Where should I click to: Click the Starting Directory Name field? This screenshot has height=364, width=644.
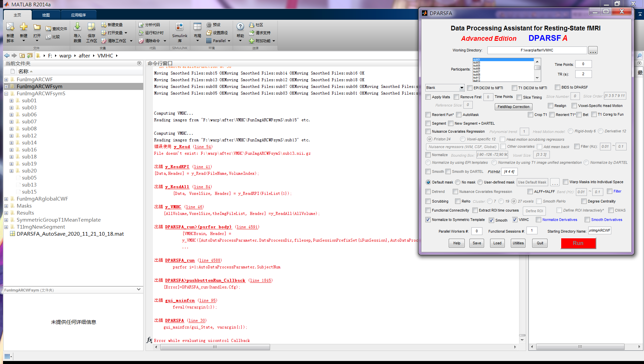tap(600, 231)
